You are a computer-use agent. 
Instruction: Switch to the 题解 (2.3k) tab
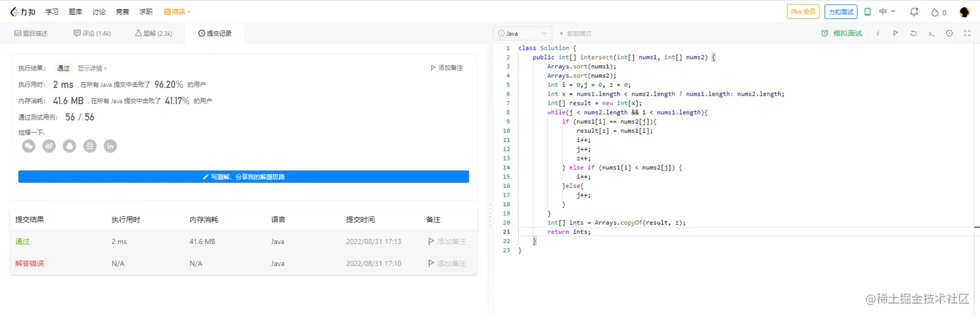[x=154, y=33]
